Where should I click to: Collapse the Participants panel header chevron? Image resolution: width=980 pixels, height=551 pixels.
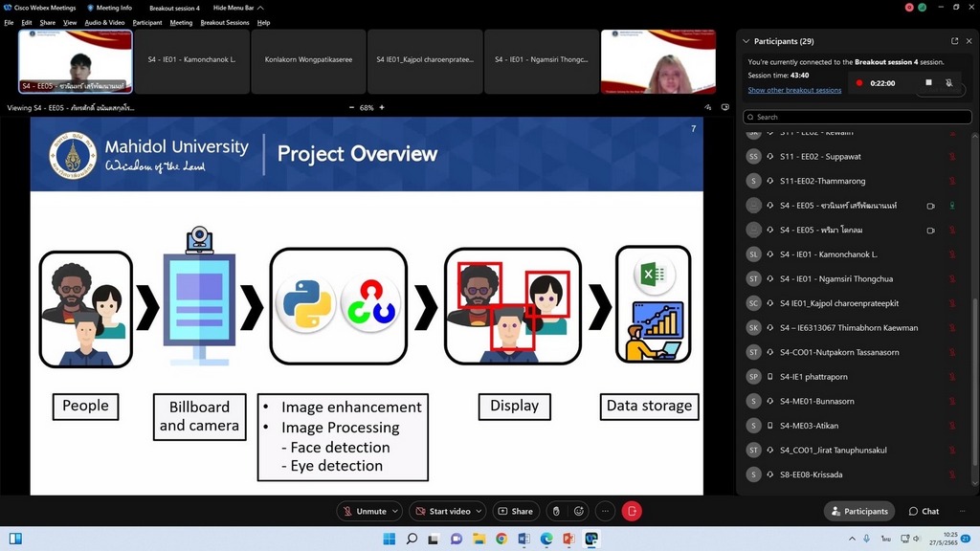[746, 41]
